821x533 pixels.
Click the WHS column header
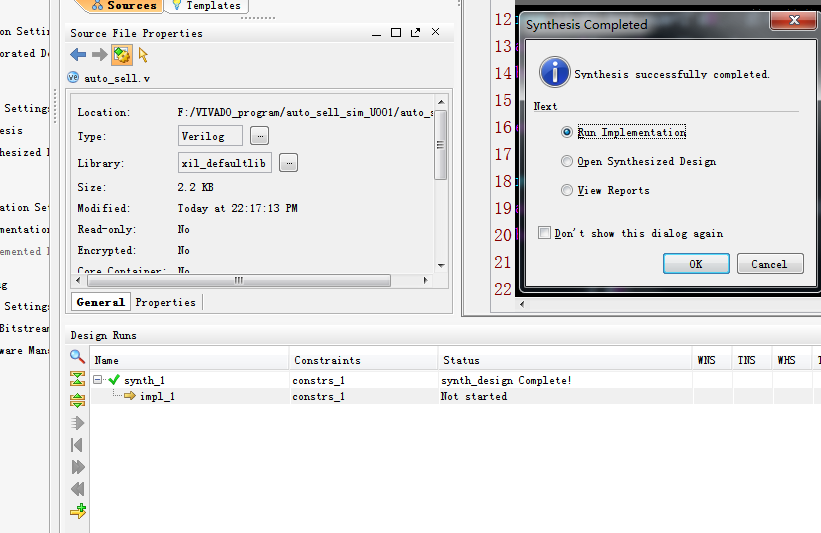coord(792,360)
